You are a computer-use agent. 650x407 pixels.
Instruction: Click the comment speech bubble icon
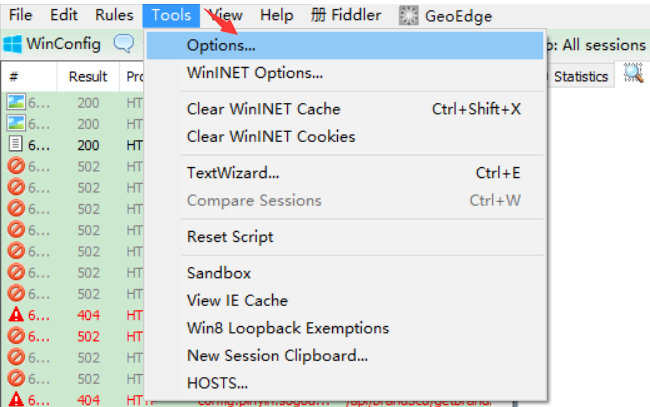click(123, 44)
